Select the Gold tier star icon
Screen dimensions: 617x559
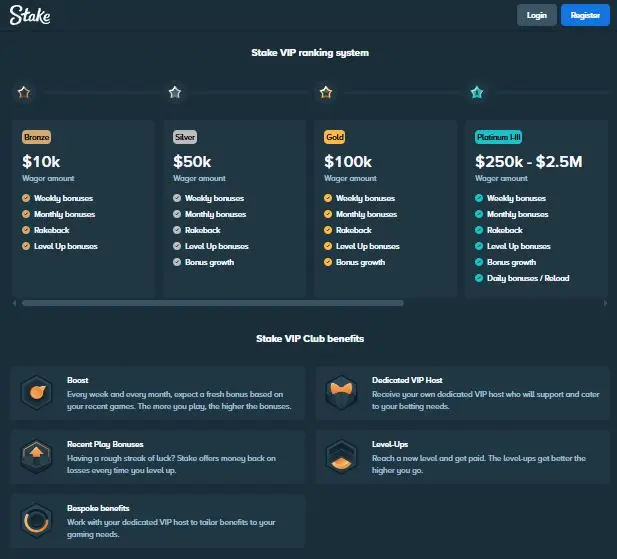tap(326, 92)
